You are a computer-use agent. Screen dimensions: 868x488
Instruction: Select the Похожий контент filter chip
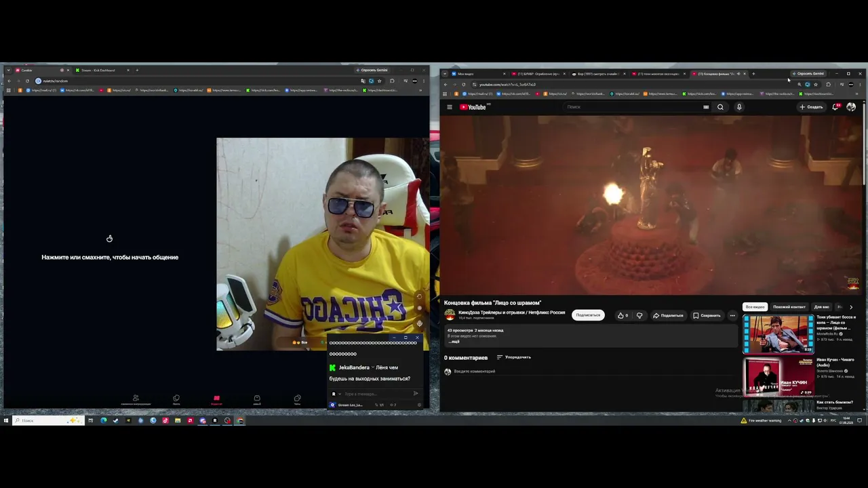pos(789,307)
